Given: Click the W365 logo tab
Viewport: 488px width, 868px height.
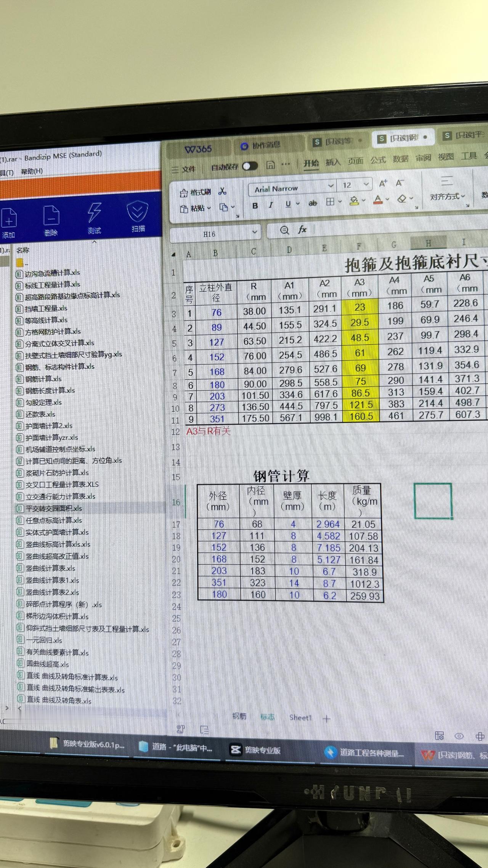Looking at the screenshot, I should pyautogui.click(x=198, y=149).
